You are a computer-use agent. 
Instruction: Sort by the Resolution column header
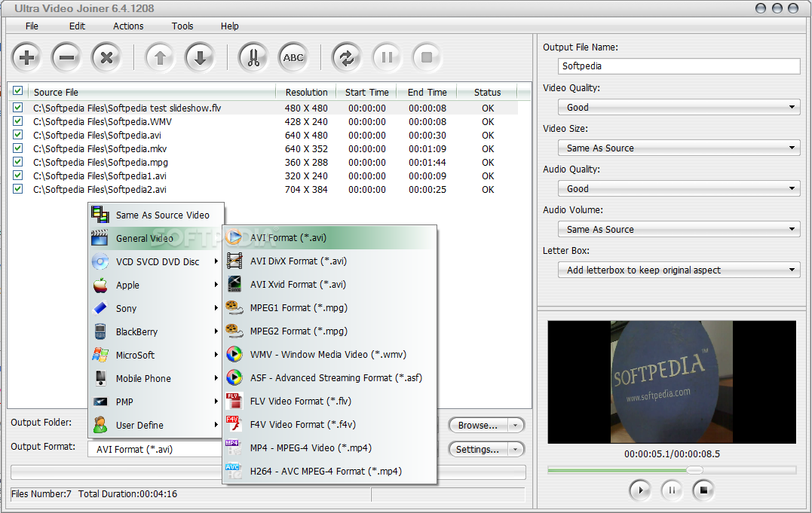click(x=307, y=92)
